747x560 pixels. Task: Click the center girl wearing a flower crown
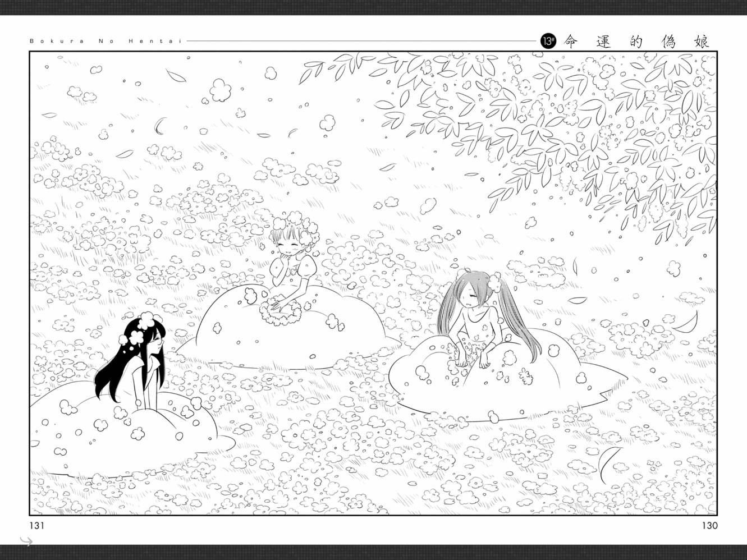pyautogui.click(x=289, y=264)
